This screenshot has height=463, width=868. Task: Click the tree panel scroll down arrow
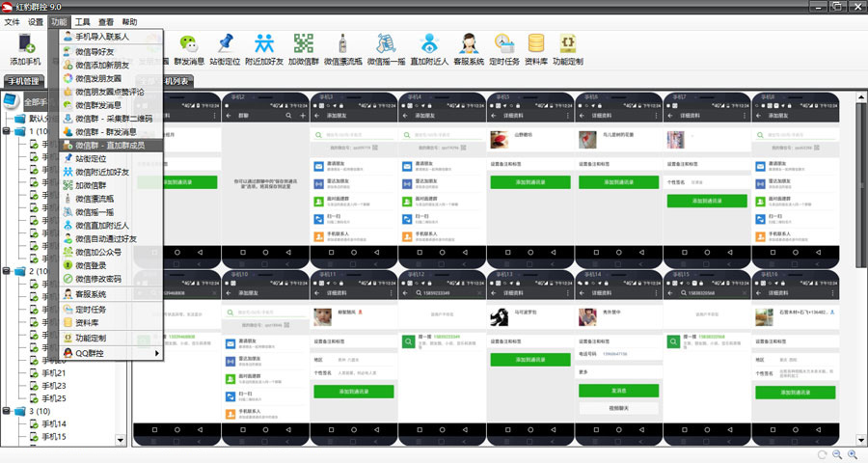121,440
